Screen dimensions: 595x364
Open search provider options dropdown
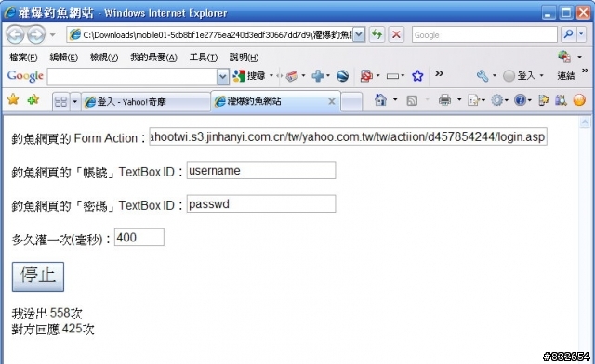(581, 35)
